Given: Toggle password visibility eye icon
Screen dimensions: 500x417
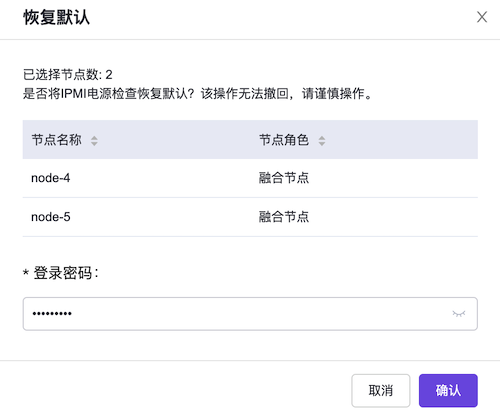Looking at the screenshot, I should point(459,314).
